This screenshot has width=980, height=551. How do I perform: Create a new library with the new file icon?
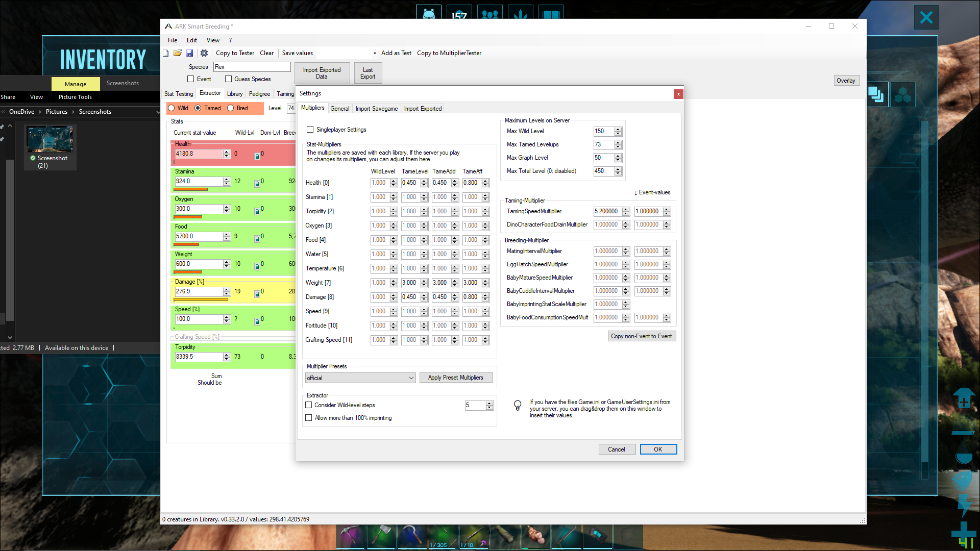pos(165,53)
